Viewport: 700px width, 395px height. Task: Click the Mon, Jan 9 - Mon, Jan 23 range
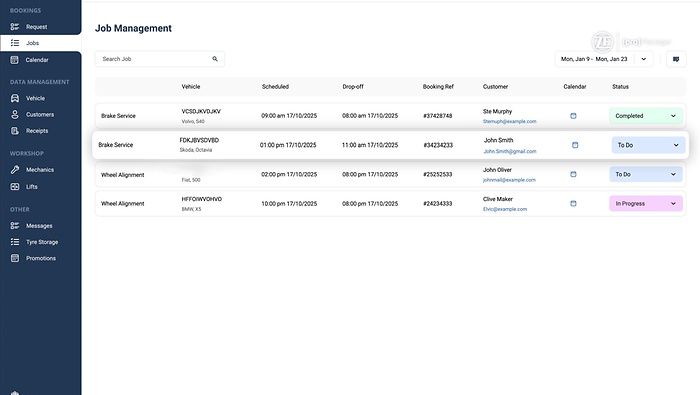[x=594, y=59]
